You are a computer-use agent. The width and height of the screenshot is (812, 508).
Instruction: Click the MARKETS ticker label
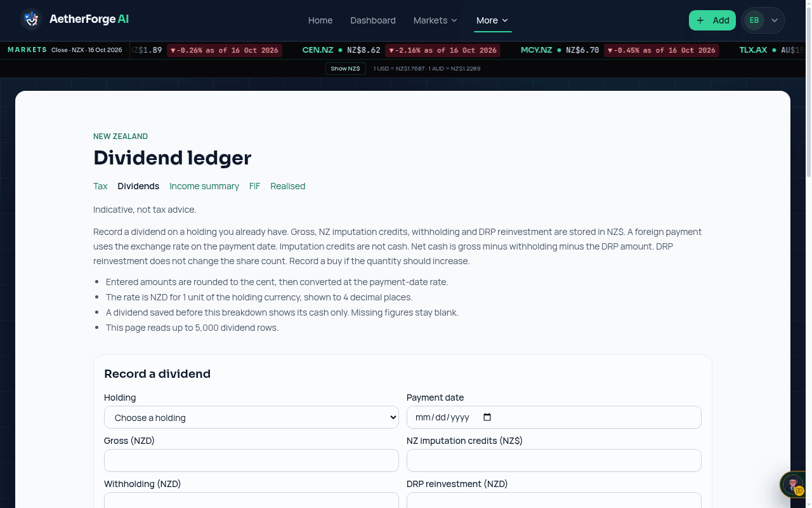point(27,50)
